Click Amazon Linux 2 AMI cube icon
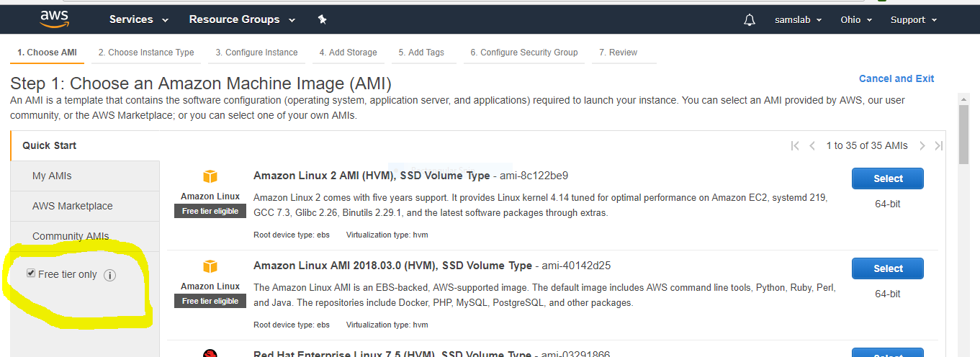The width and height of the screenshot is (980, 357). pos(210,177)
